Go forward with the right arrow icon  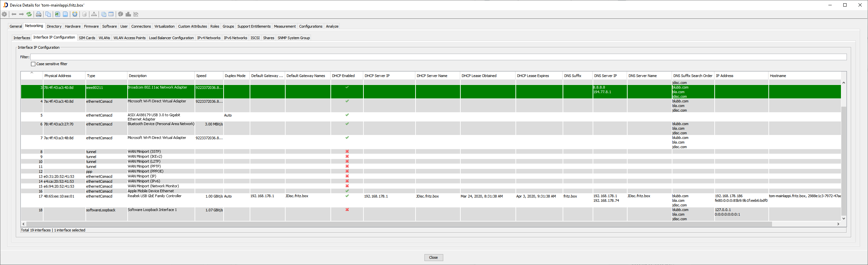21,14
